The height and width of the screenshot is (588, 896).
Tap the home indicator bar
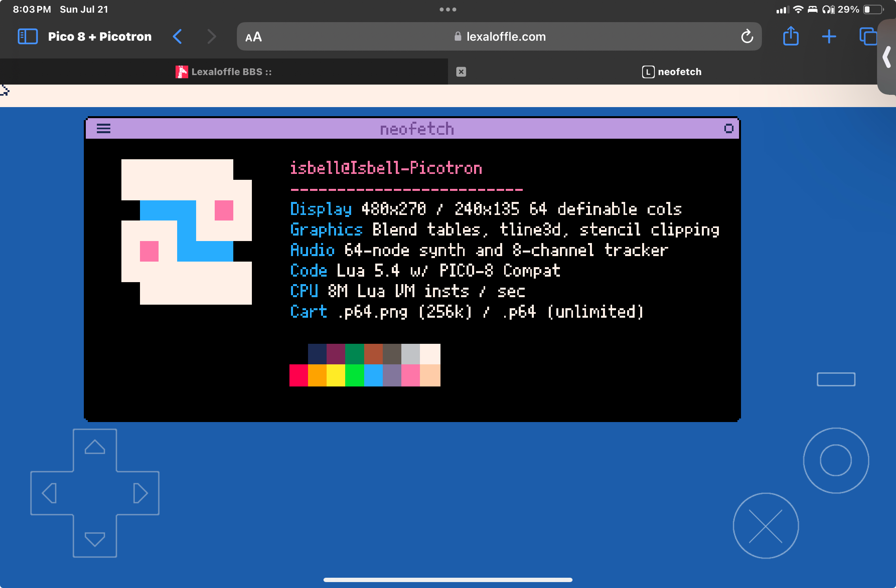click(x=448, y=580)
